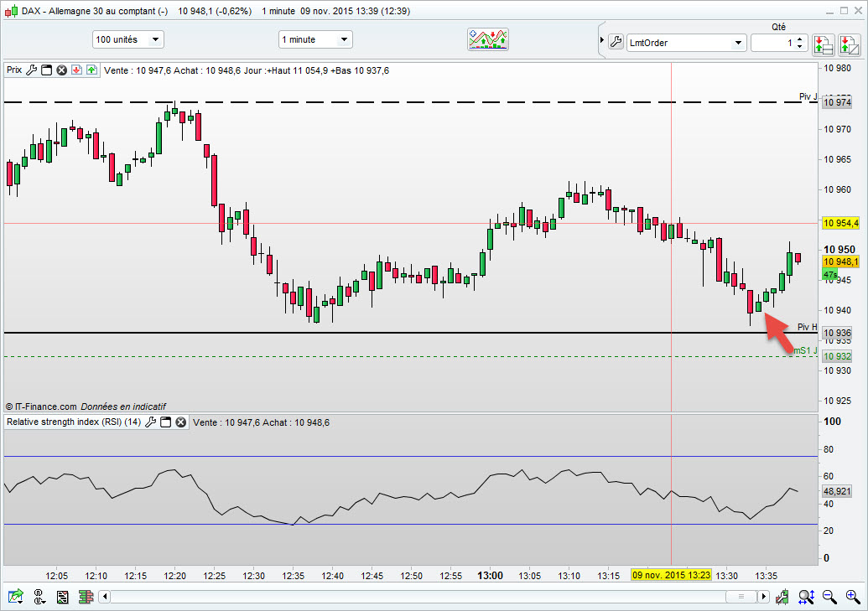Click the sell order icon at far right

pyautogui.click(x=847, y=43)
